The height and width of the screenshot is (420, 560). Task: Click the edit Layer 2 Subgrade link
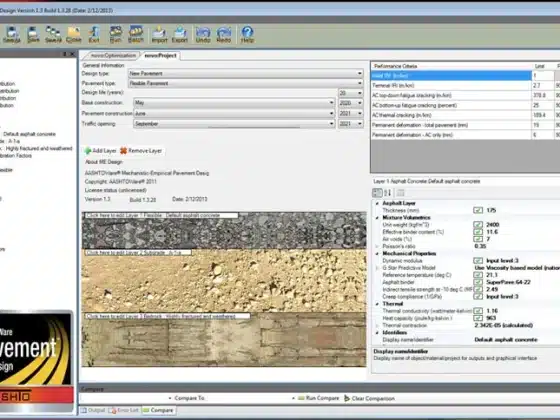(138, 252)
